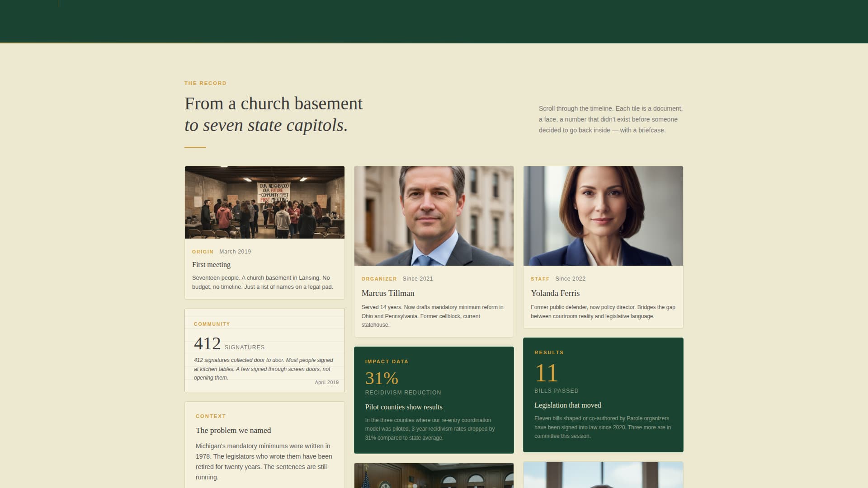Open 'Legislation that moved' heading
The height and width of the screenshot is (488, 868).
click(x=567, y=405)
